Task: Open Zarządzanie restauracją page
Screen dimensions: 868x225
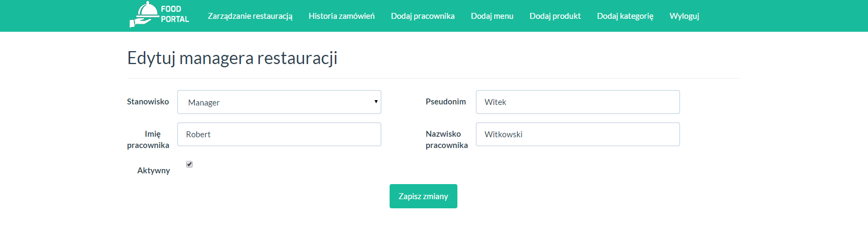Action: click(250, 16)
